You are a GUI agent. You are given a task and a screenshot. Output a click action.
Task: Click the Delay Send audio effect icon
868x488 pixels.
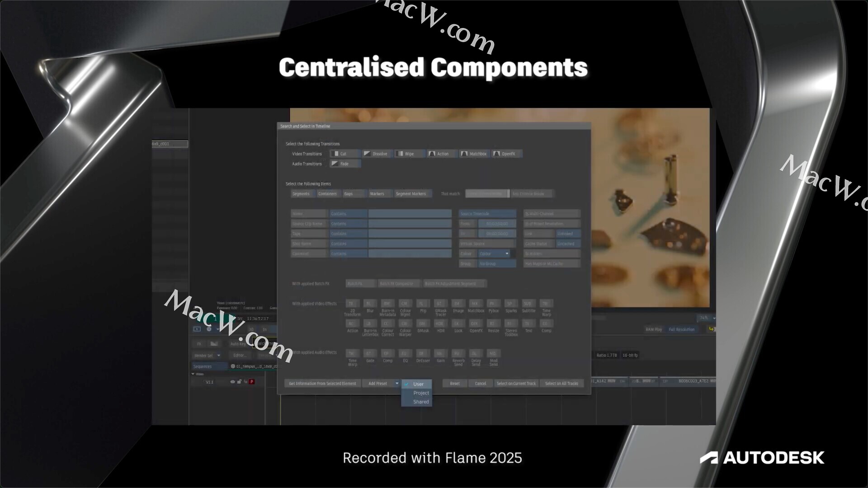click(x=475, y=353)
